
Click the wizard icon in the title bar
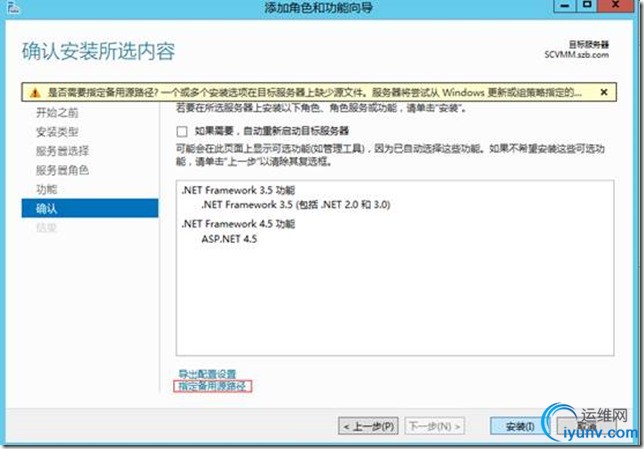point(13,7)
